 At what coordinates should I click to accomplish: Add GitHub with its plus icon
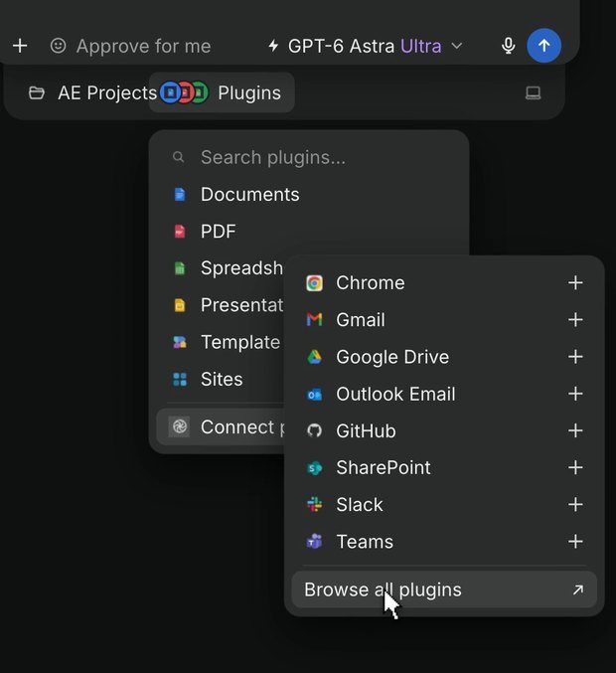coord(575,430)
